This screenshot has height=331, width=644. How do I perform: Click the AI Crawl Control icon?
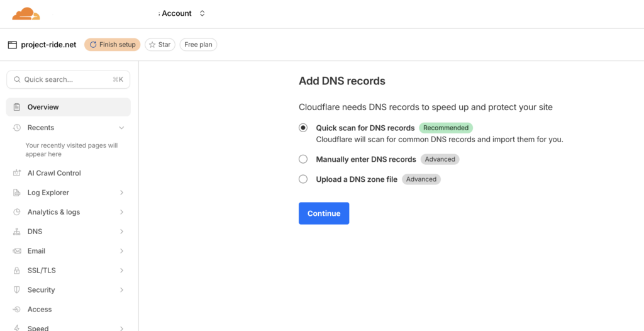(16, 173)
